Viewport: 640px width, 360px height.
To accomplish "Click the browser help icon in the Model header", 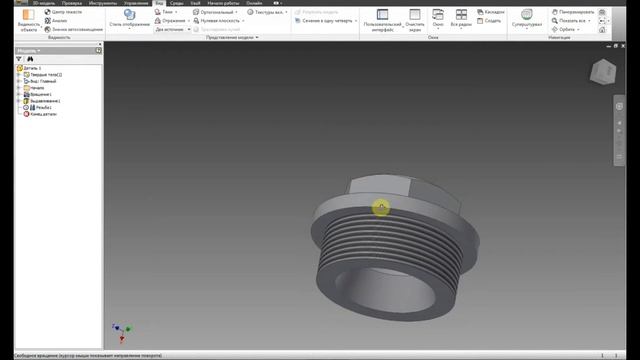I will [x=98, y=50].
